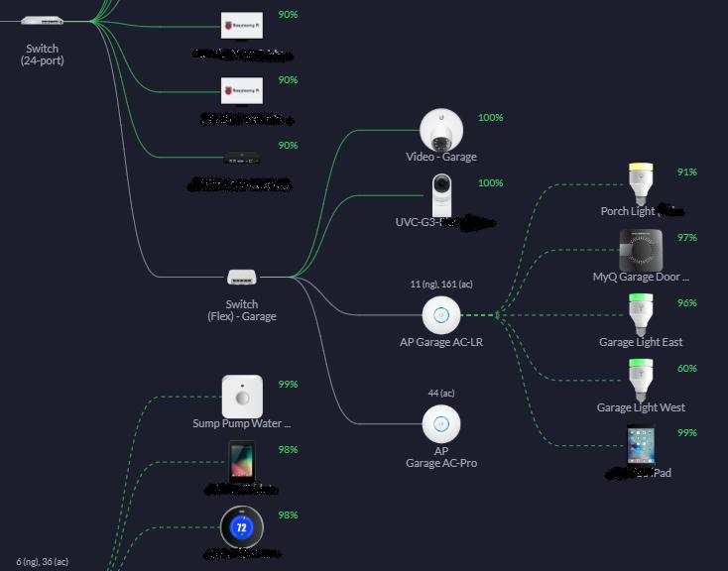728x571 pixels.
Task: Click the "MyQ Garage Door ..." label text
Action: [x=641, y=277]
